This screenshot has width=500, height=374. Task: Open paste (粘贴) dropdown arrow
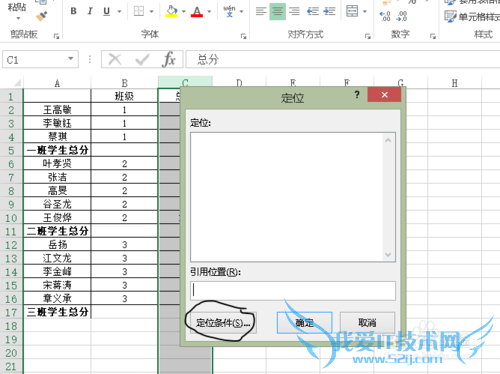pos(18,19)
